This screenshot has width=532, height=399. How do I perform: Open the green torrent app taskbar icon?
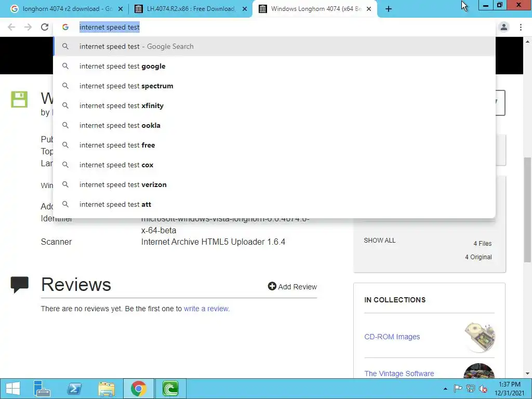click(x=170, y=389)
